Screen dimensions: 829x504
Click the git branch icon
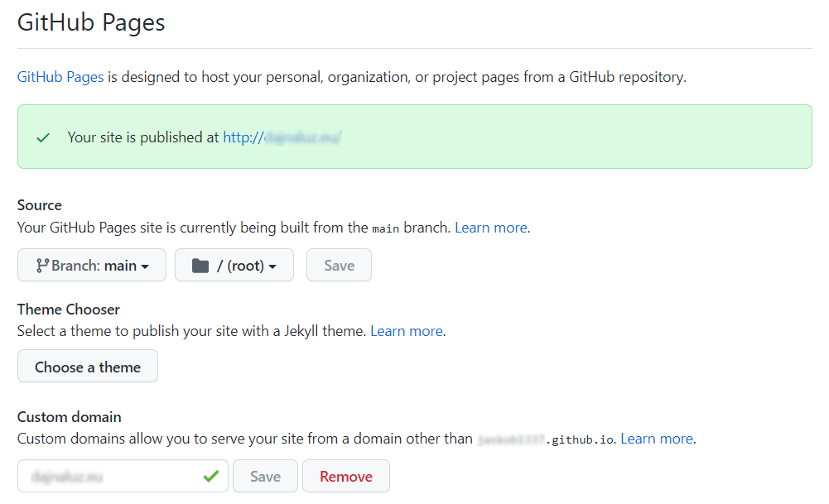[41, 266]
